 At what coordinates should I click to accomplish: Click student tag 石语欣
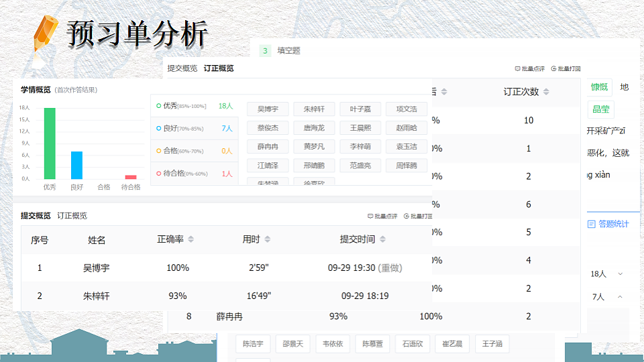[x=413, y=344]
